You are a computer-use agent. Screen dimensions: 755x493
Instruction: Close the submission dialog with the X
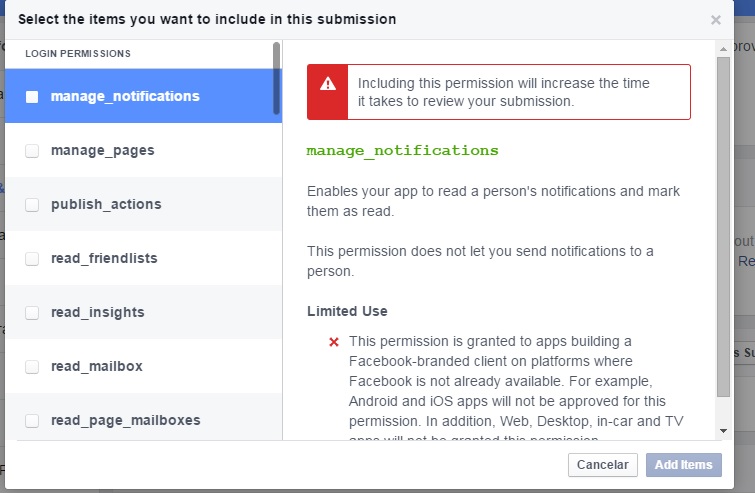pyautogui.click(x=716, y=20)
